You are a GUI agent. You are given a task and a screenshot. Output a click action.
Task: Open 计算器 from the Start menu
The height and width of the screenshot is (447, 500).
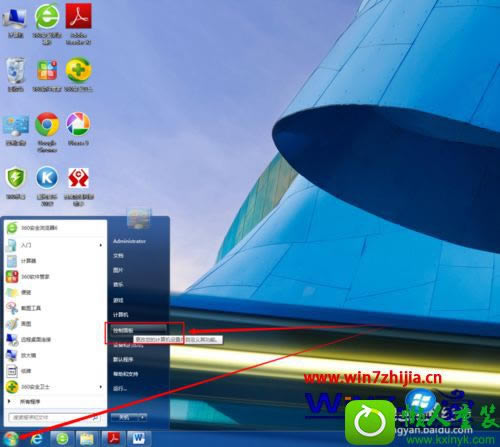[55, 261]
